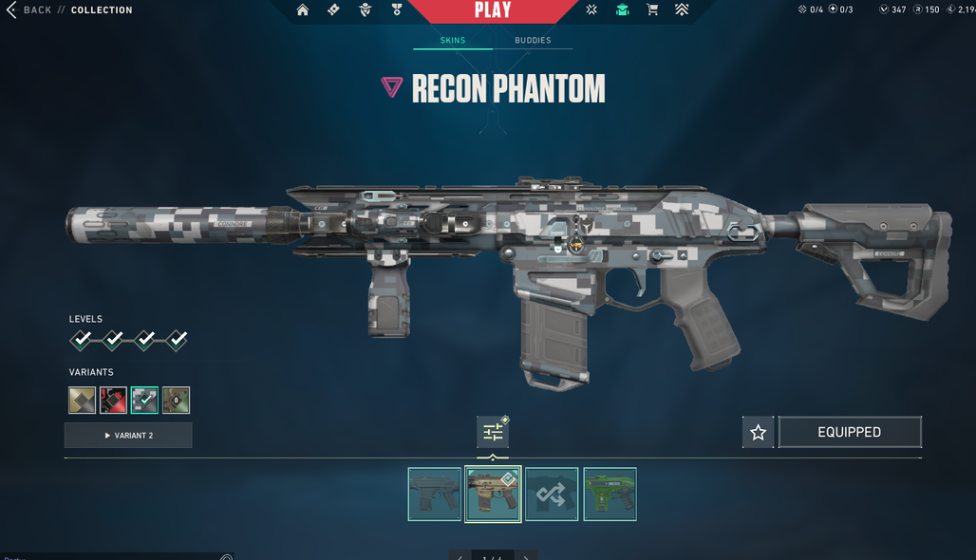Select the fourth level checkmark

(178, 340)
